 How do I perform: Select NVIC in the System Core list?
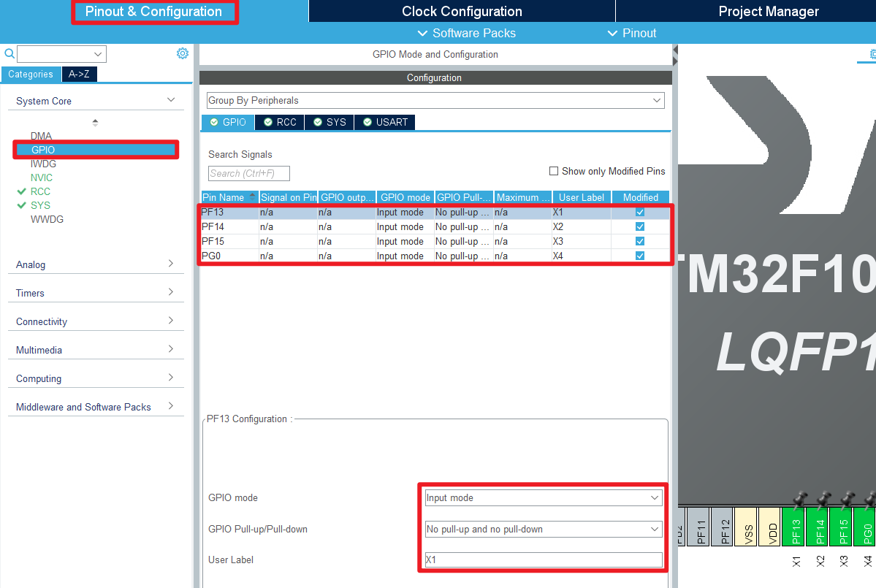[42, 177]
